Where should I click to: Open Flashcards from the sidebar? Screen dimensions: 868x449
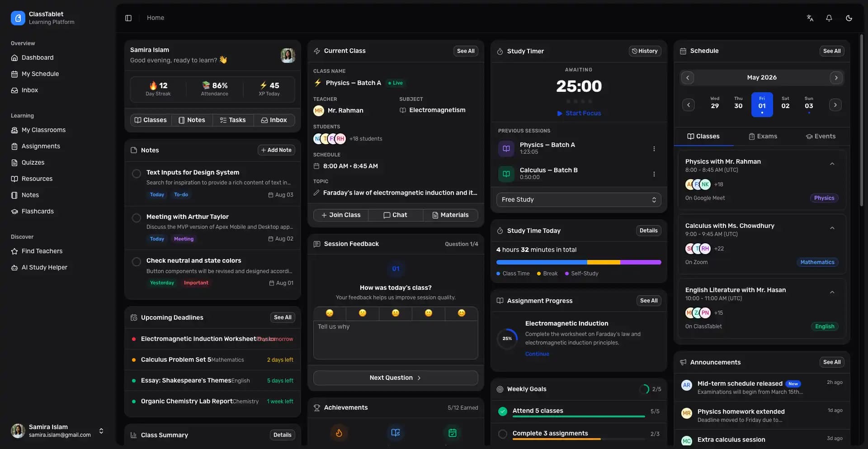coord(37,211)
